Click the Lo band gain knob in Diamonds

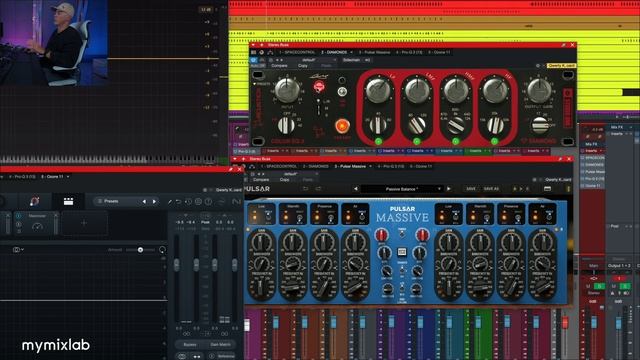[378, 90]
